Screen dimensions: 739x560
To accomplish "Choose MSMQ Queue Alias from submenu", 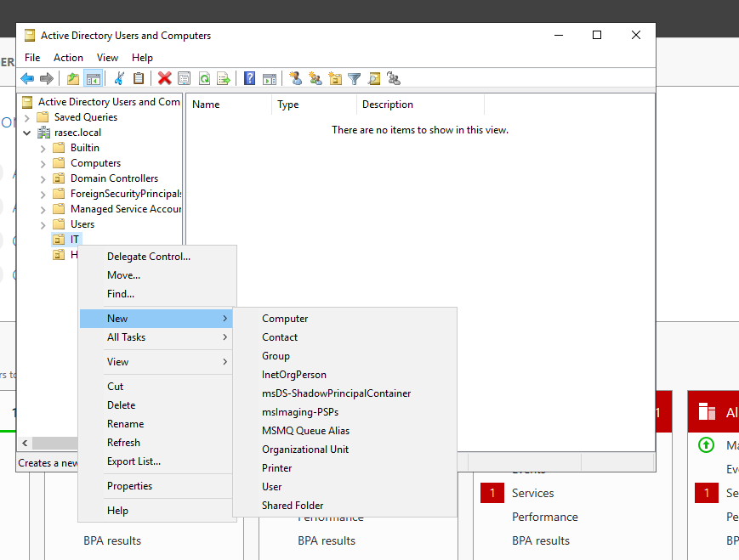I will (x=345, y=431).
